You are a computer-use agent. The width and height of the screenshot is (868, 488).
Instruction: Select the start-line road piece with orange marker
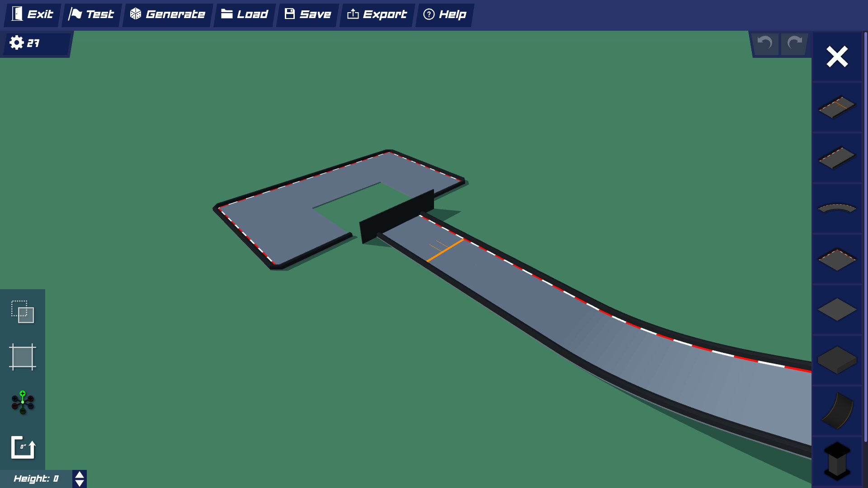click(837, 107)
